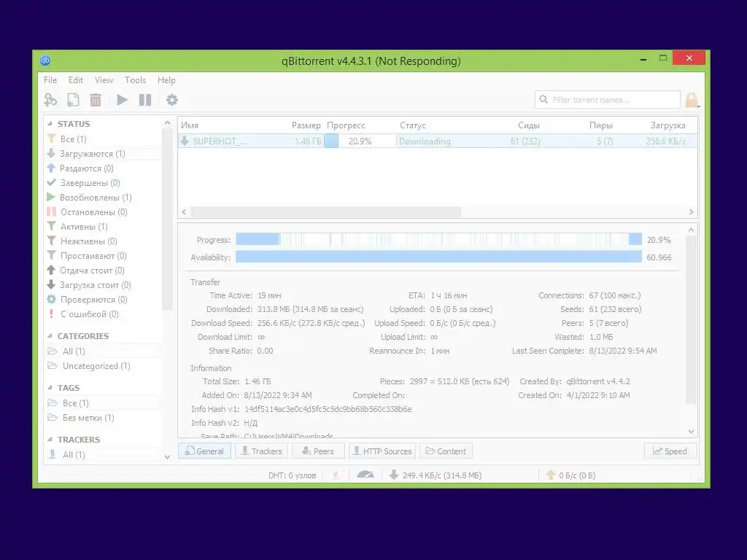Click sidebar scroll down arrow

[x=167, y=457]
